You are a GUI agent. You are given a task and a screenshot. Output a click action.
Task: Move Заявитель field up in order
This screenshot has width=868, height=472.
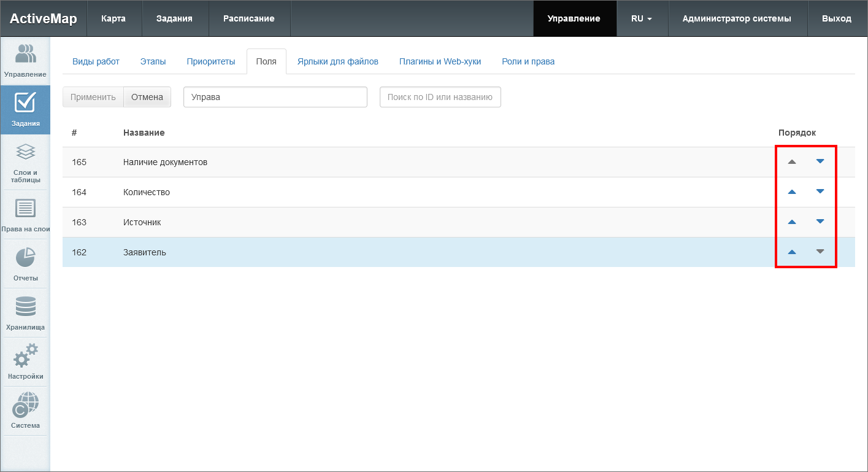[x=791, y=252]
